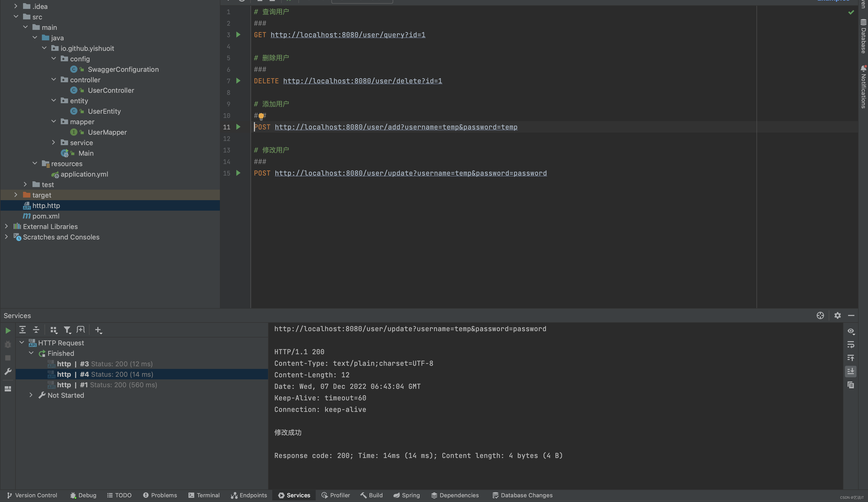Collapse the config package
The width and height of the screenshot is (868, 502).
point(53,59)
